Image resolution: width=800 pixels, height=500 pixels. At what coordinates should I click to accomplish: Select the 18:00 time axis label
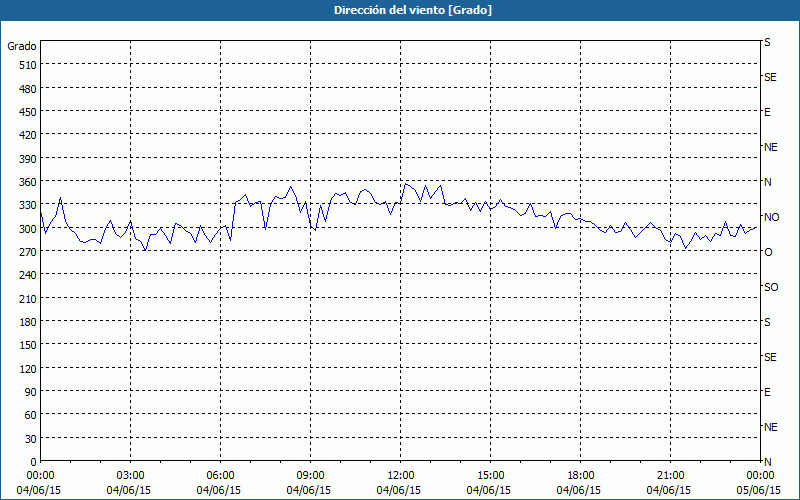581,476
